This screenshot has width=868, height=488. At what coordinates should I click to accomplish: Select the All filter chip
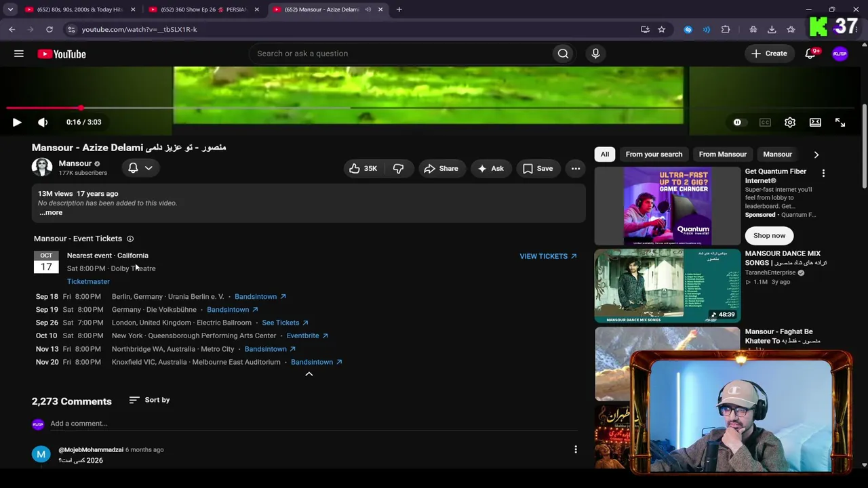[x=605, y=155]
